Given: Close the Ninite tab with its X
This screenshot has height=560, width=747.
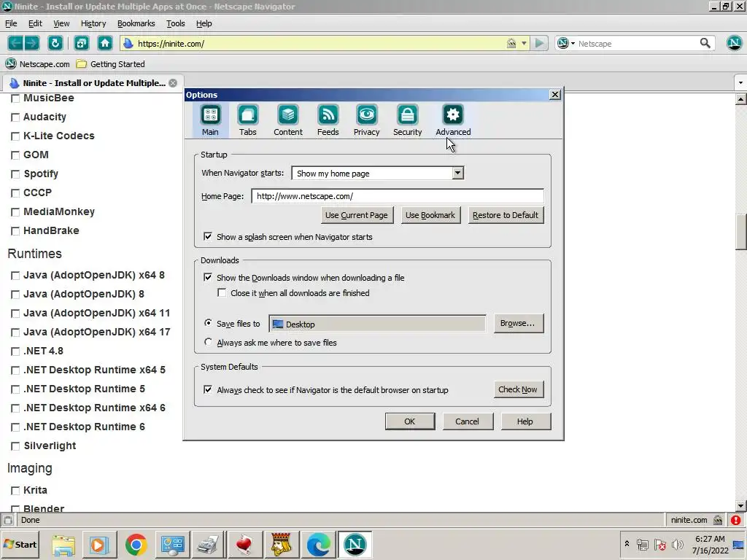Looking at the screenshot, I should pos(173,83).
